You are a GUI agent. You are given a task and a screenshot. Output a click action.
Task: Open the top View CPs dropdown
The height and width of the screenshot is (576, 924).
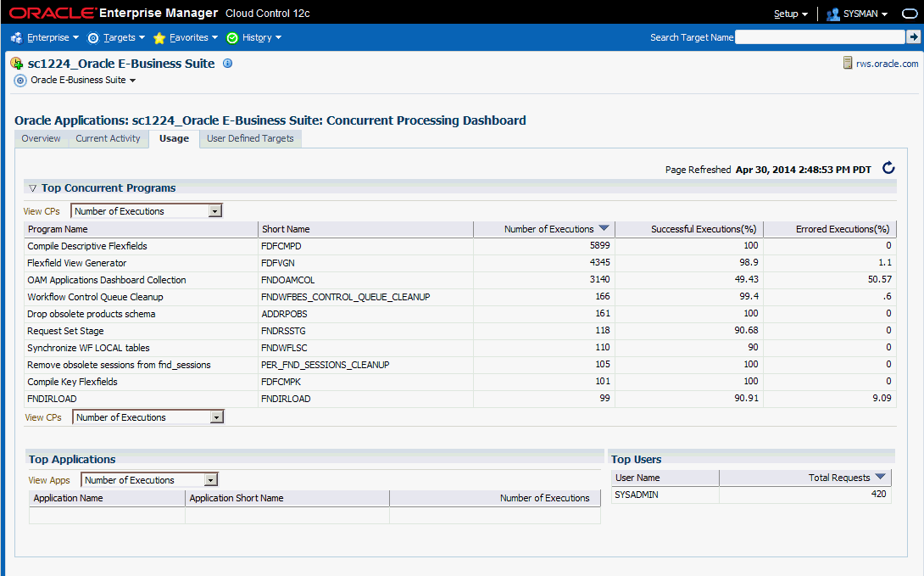pos(146,210)
